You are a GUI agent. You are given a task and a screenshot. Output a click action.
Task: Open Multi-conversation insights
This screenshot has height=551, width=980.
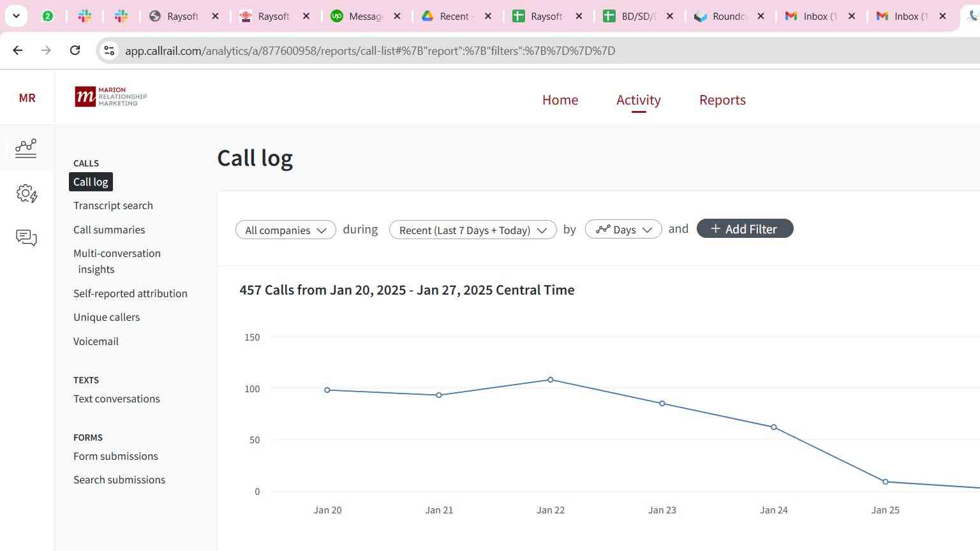tap(117, 261)
